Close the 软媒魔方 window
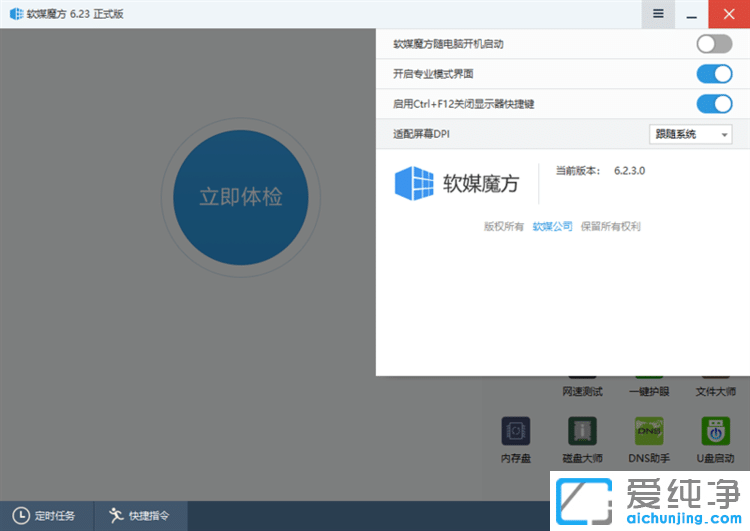The height and width of the screenshot is (531, 750). pos(729,14)
